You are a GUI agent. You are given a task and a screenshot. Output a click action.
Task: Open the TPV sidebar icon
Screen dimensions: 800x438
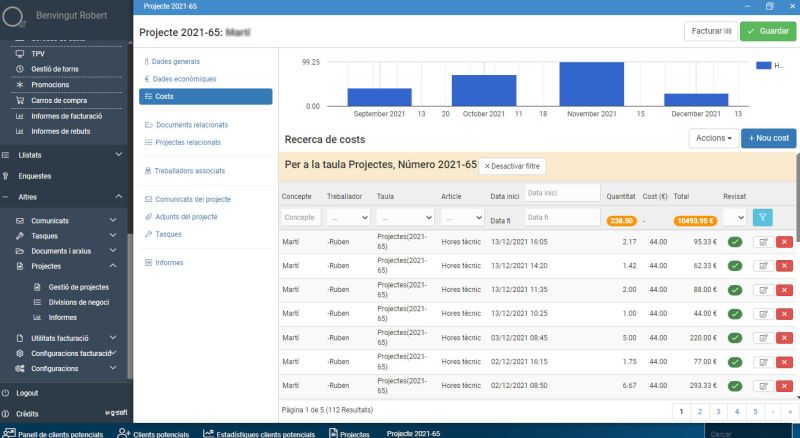point(20,53)
